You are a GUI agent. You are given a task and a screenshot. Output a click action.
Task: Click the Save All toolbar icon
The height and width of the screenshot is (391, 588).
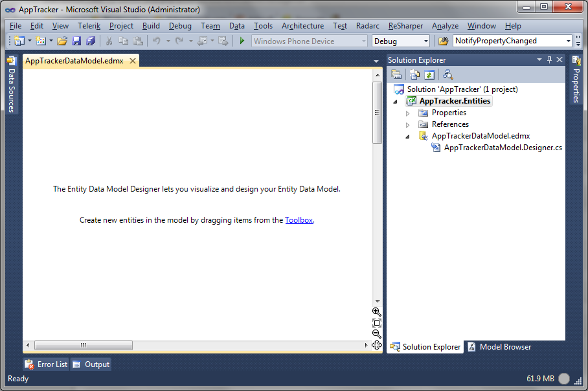[x=91, y=41]
